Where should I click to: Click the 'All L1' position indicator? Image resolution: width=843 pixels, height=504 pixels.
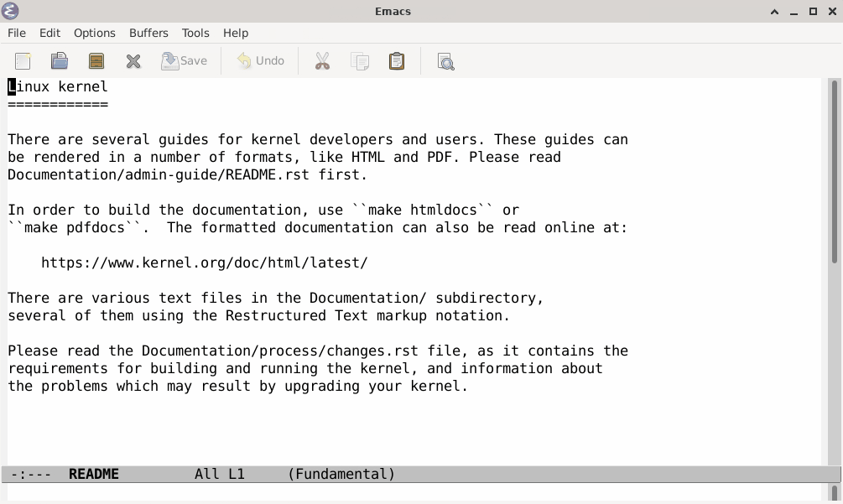coord(220,474)
